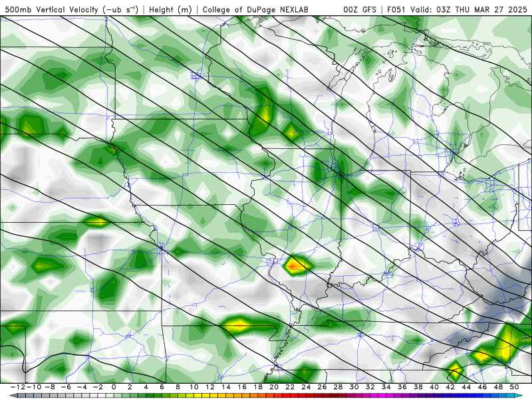Click the '8' value on color scale
532x399 pixels.
click(x=178, y=387)
